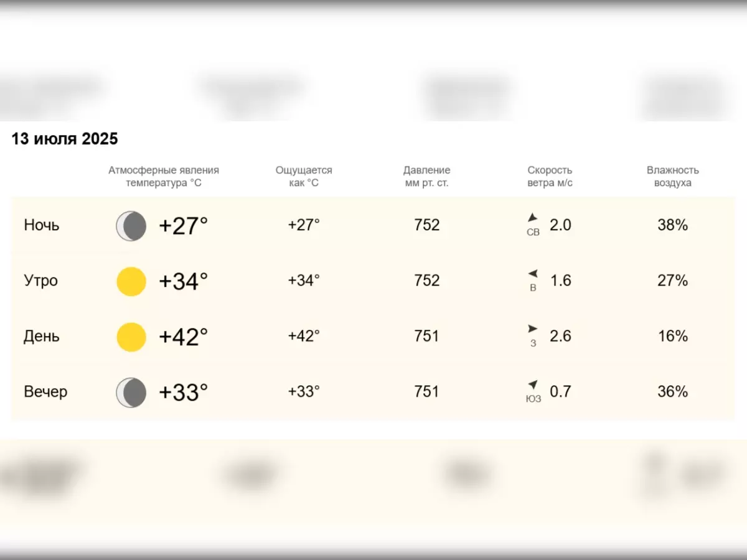Click the ЮЗ wind direction arrow
The width and height of the screenshot is (747, 560).
click(533, 385)
